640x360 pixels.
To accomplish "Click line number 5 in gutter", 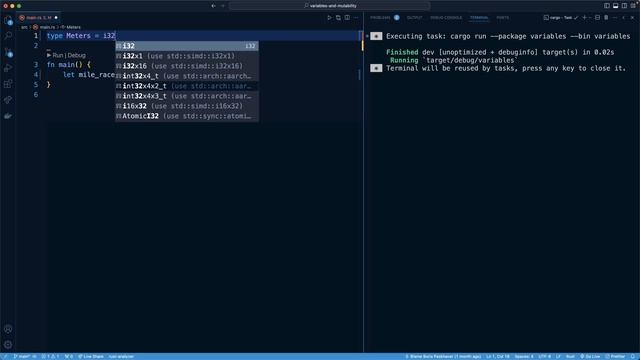I will pos(36,84).
